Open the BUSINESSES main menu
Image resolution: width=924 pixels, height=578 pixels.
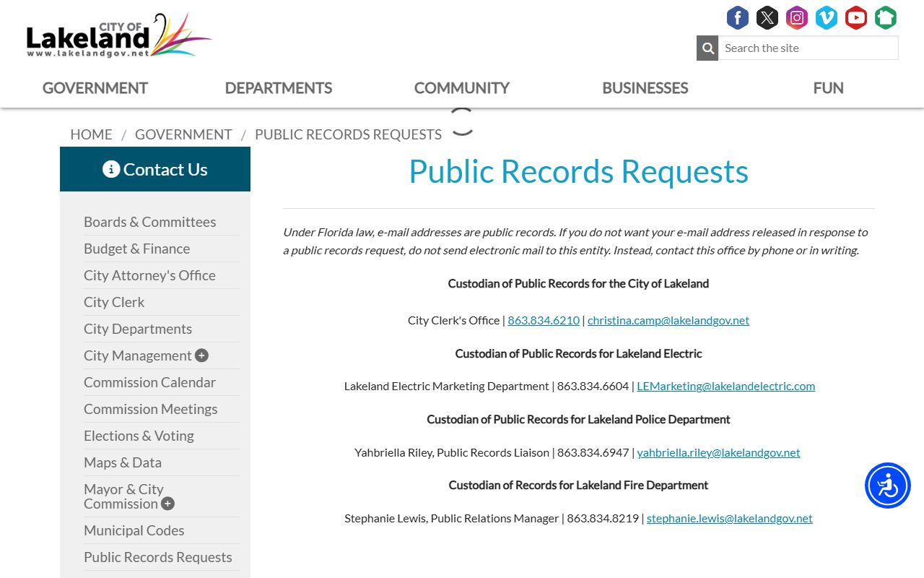[645, 88]
